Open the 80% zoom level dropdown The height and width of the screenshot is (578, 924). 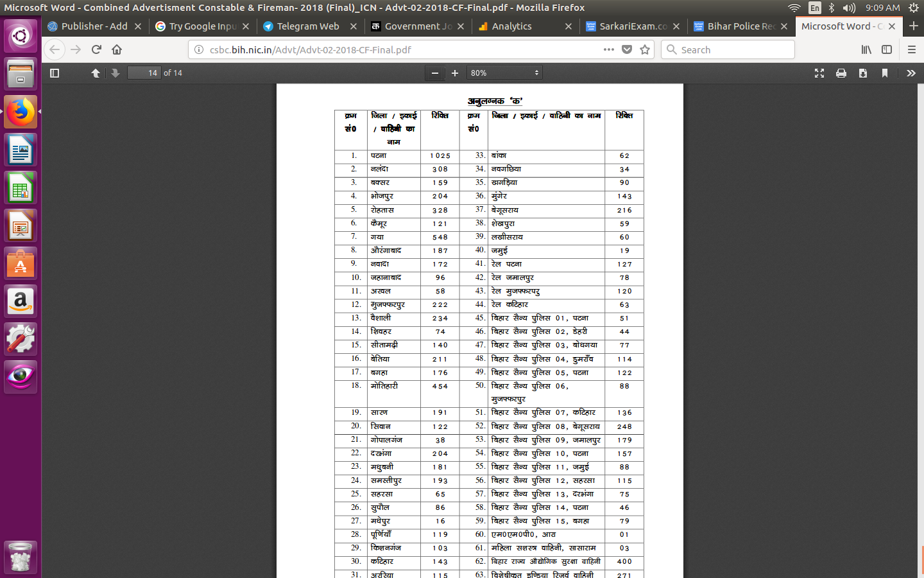click(504, 73)
